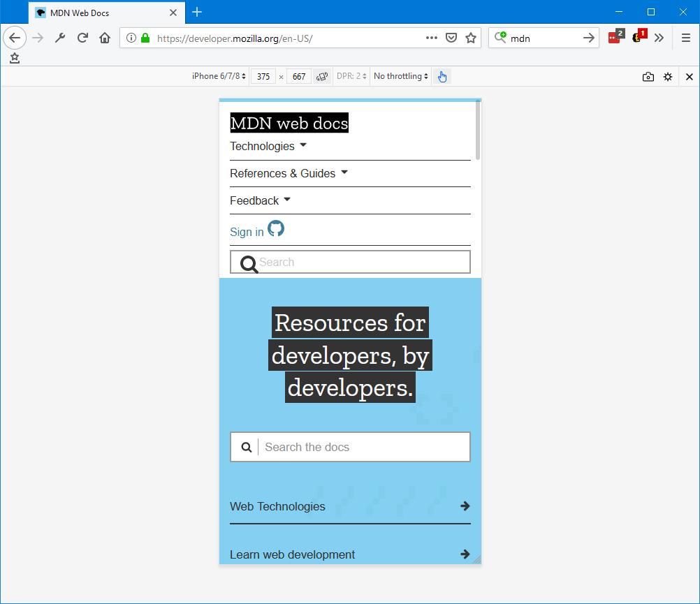Save page to Pocket
The height and width of the screenshot is (604, 700).
(x=451, y=38)
